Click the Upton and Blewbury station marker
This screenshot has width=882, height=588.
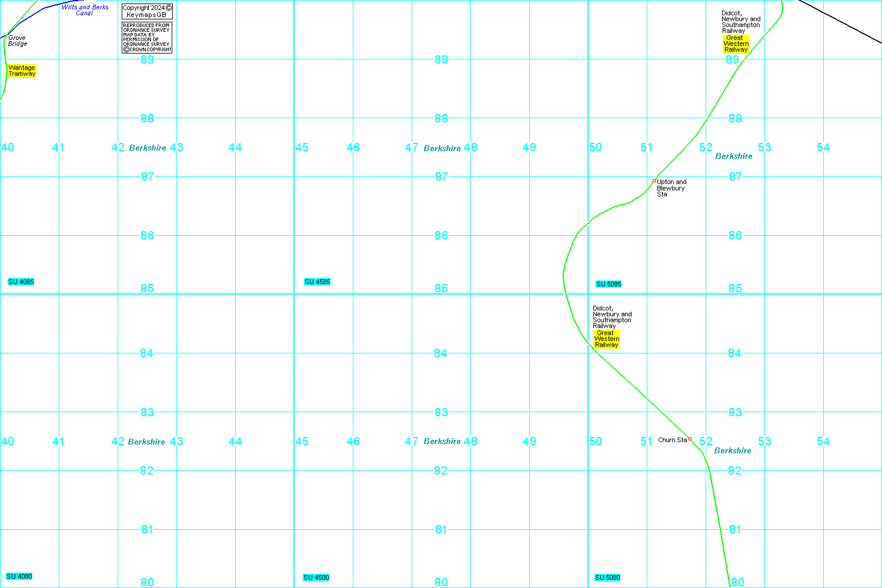(x=654, y=181)
